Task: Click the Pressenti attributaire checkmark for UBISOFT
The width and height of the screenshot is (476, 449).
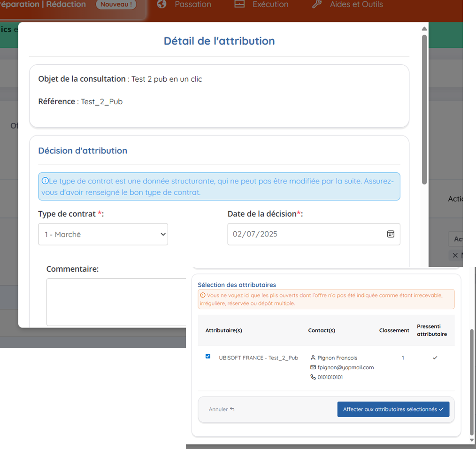Action: click(x=435, y=358)
